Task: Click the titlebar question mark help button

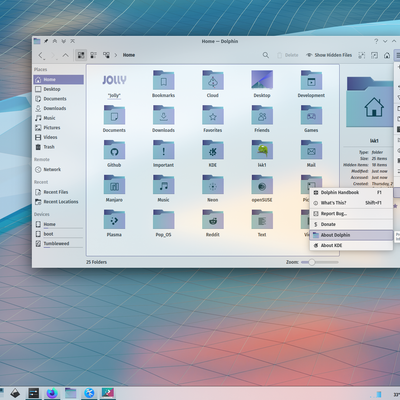Action: click(376, 41)
